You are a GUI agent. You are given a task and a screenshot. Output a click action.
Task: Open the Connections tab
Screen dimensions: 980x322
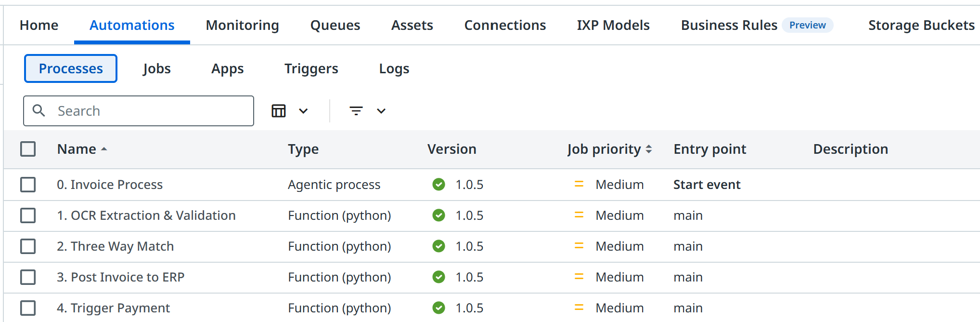click(x=505, y=25)
